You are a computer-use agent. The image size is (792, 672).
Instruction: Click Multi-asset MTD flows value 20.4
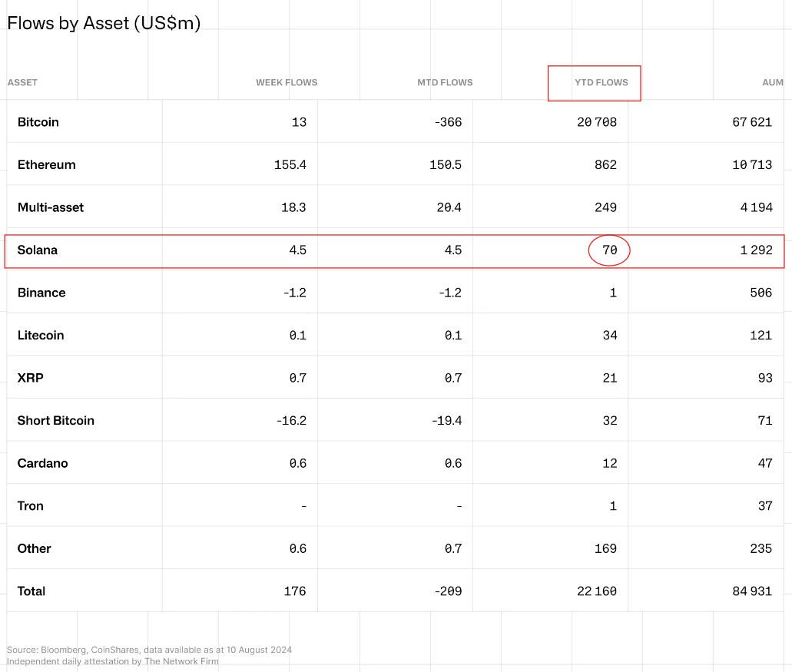pos(449,207)
